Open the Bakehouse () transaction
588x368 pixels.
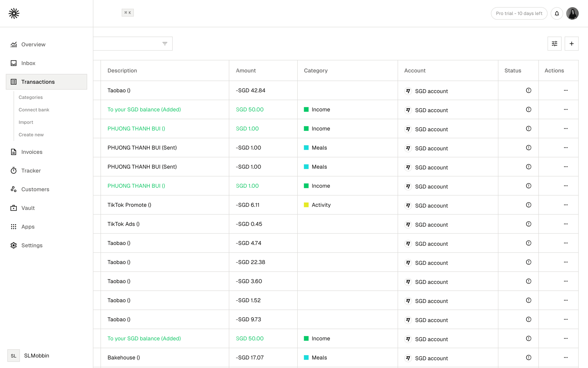[x=124, y=358]
